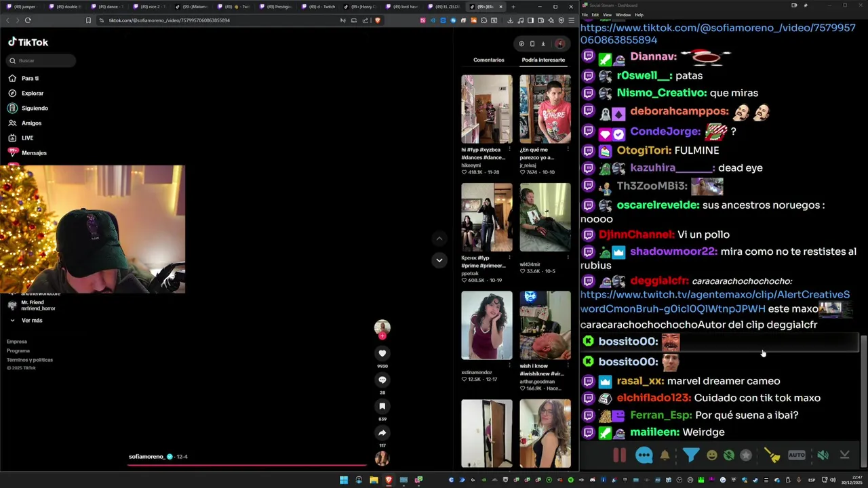Open the TikTok logo home link
Viewport: 868px width, 488px height.
pyautogui.click(x=28, y=42)
